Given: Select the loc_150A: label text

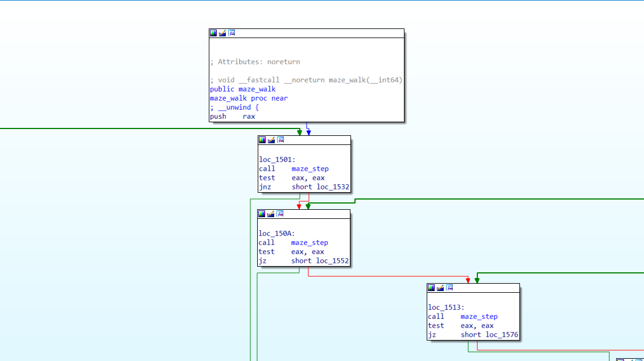Looking at the screenshot, I should pyautogui.click(x=276, y=234).
